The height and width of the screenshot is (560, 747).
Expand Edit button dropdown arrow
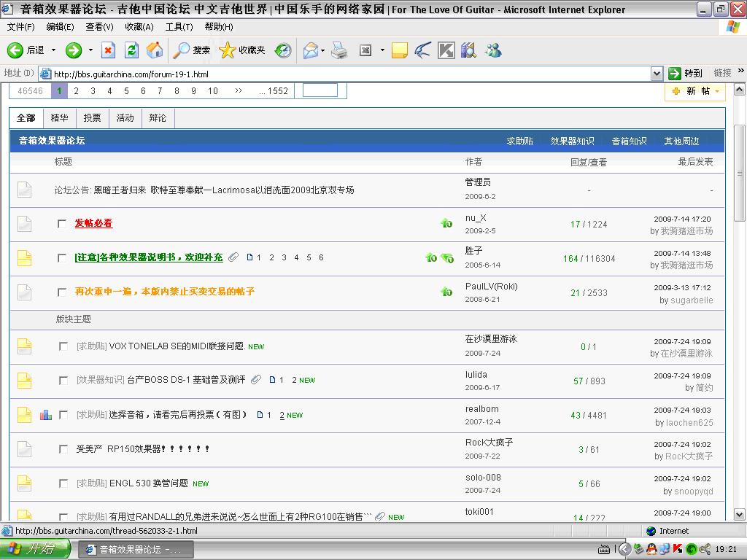(382, 50)
